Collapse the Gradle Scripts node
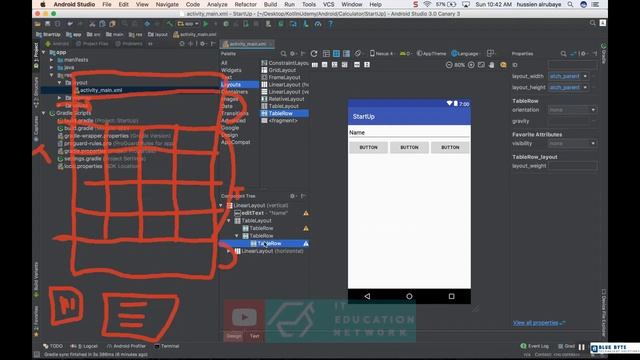The image size is (640, 360). point(44,113)
